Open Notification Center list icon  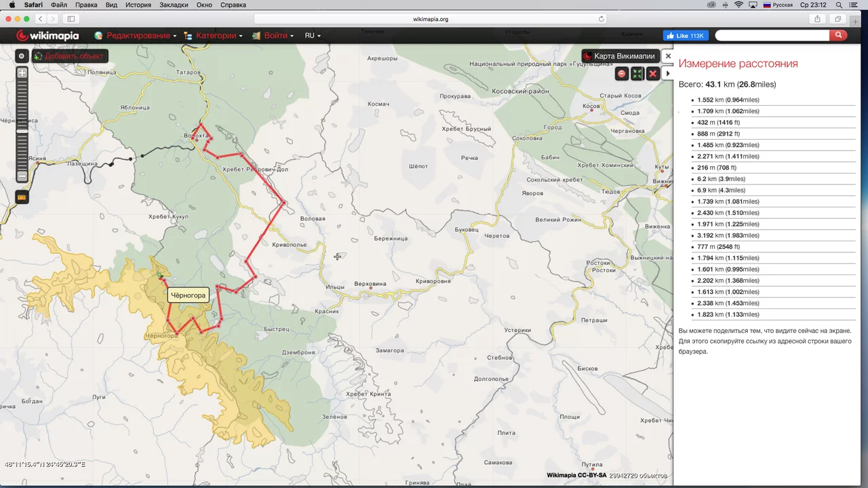854,5
